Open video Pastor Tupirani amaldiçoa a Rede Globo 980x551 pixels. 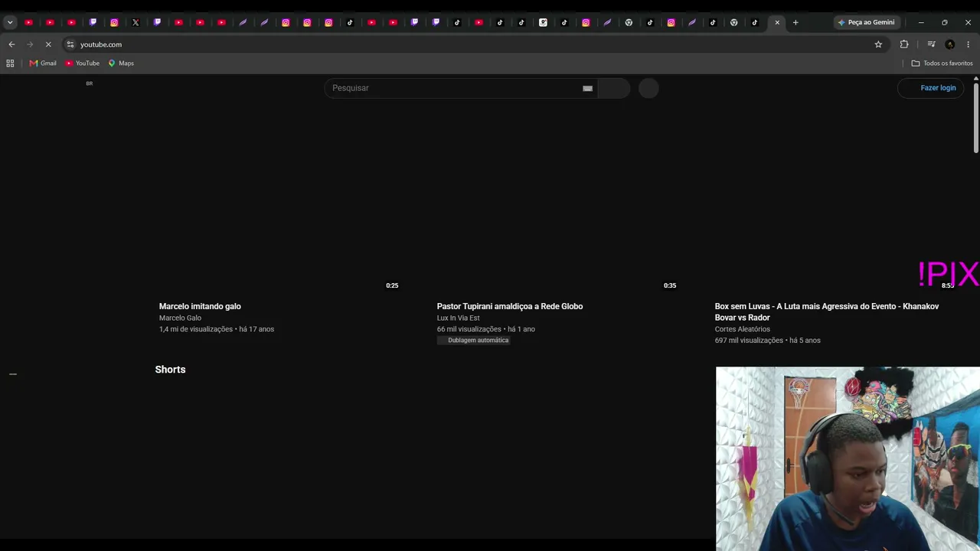[x=510, y=306]
